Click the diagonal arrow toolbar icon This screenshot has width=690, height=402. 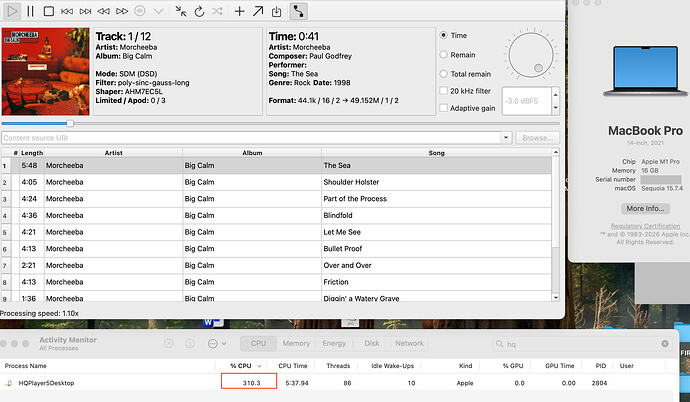click(258, 11)
